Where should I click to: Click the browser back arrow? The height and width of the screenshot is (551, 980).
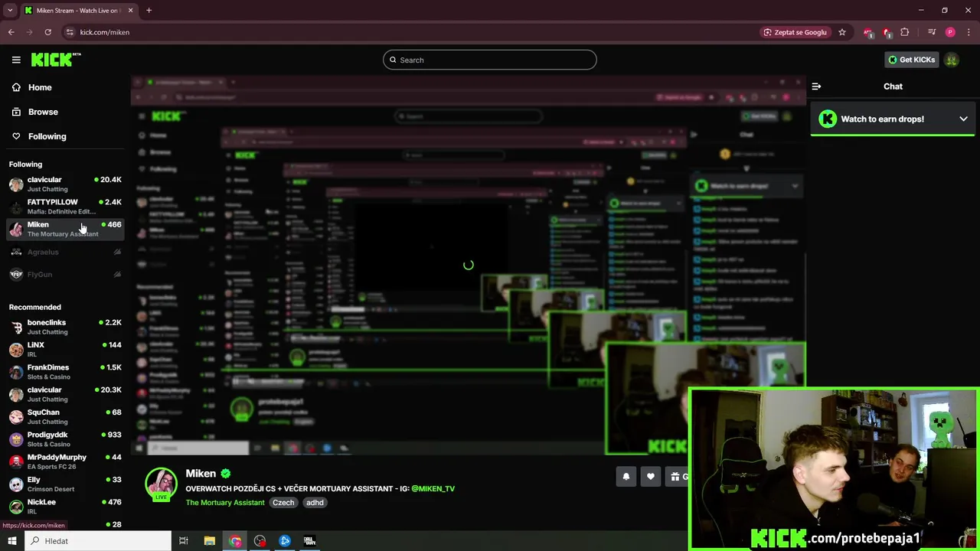(11, 32)
